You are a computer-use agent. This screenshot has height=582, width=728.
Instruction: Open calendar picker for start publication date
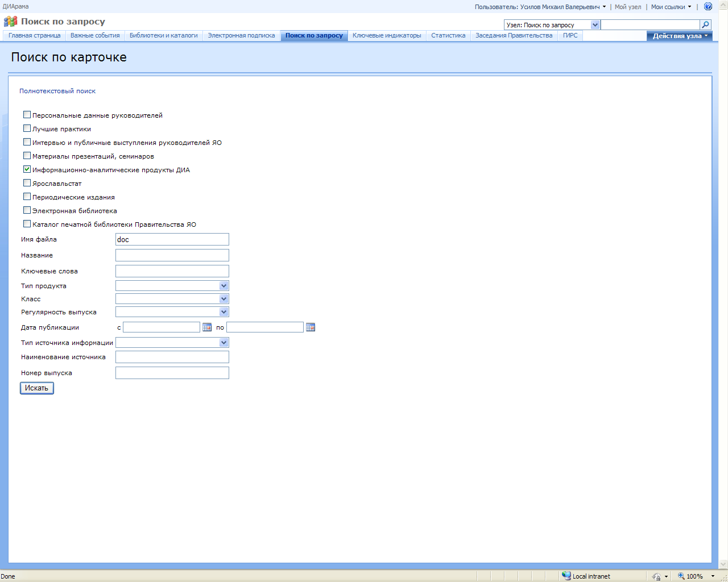pos(207,327)
